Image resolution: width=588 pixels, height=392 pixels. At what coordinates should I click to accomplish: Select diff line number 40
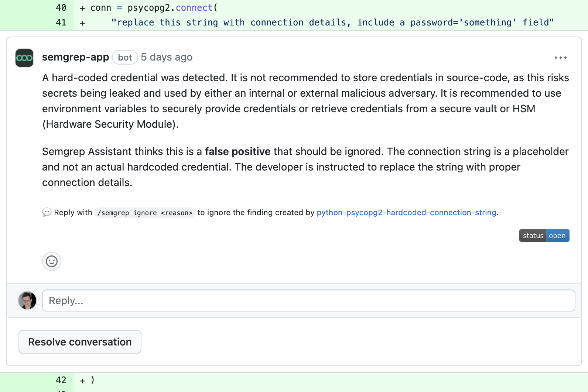click(61, 8)
